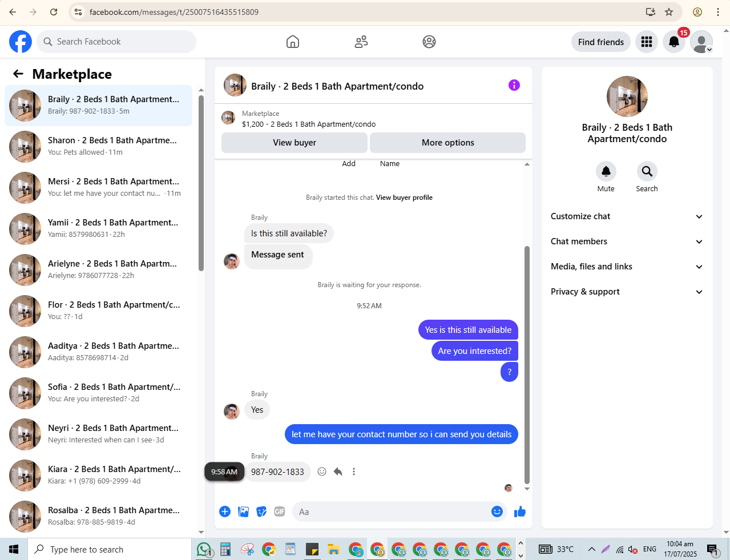Open the purple conversation information icon
Viewport: 730px width, 560px height.
point(514,85)
